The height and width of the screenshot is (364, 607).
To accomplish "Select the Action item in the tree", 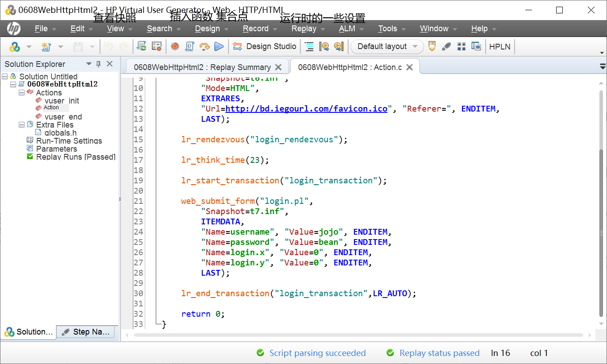I will click(51, 108).
